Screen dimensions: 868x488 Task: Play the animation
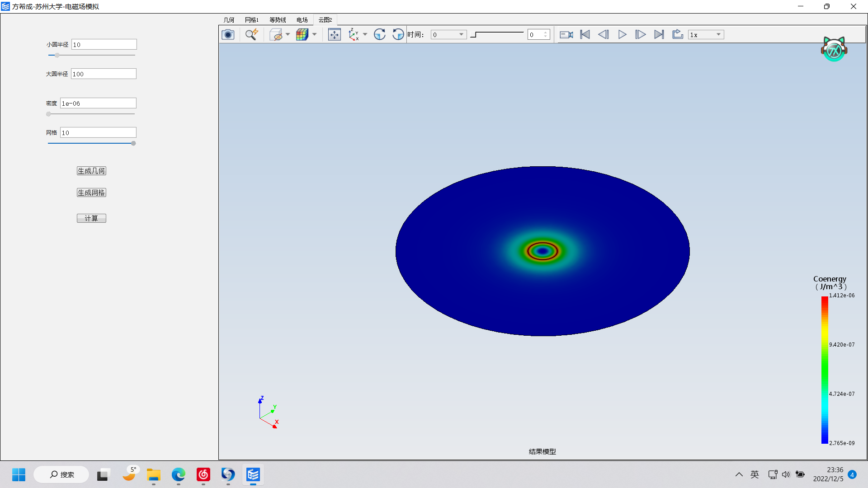tap(622, 35)
